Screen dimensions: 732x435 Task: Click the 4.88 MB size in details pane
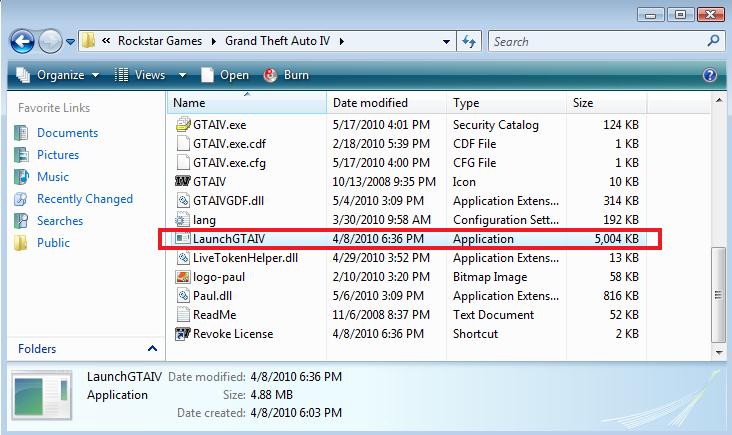(271, 395)
